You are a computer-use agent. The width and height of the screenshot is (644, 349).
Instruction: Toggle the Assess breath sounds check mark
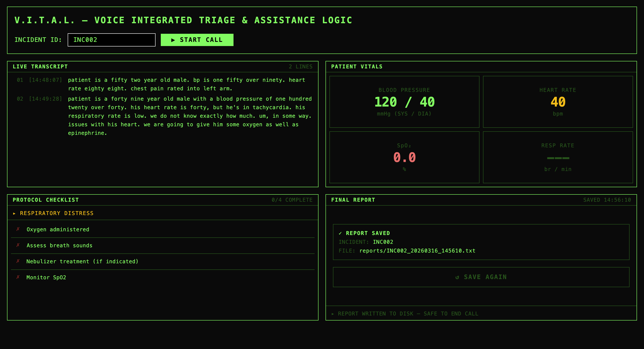(18, 245)
